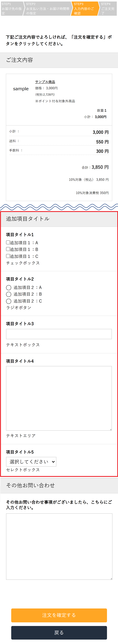Select radio button 追加項目２：B
Image resolution: width=118 pixels, height=644 pixels.
pos(8,294)
